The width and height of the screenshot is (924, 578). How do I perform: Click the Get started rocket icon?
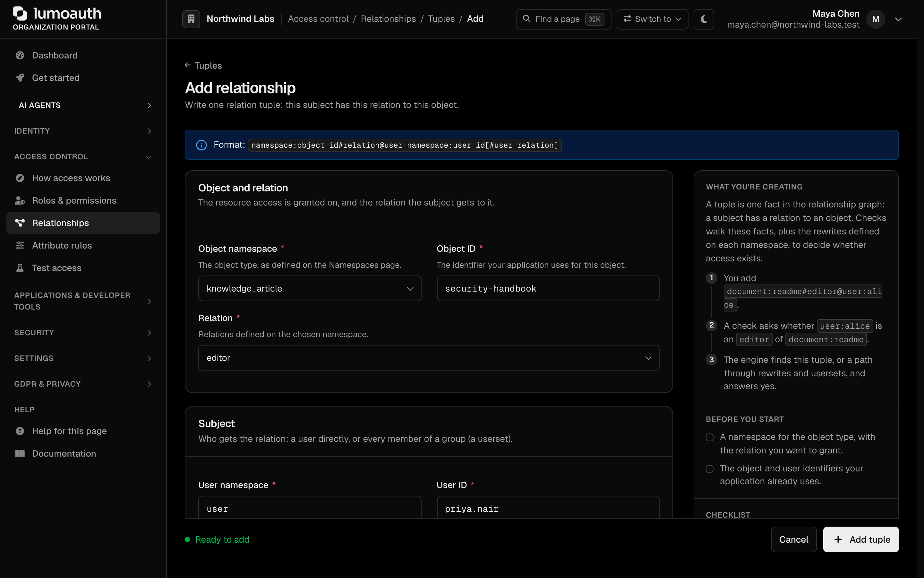tap(20, 78)
